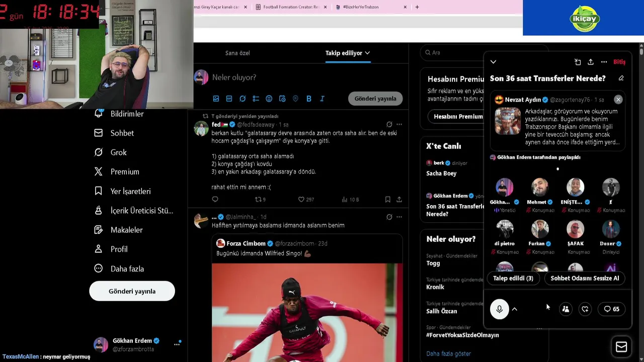Image resolution: width=644 pixels, height=362 pixels.
Task: Share fedfadeaway's post
Action: [399, 200]
